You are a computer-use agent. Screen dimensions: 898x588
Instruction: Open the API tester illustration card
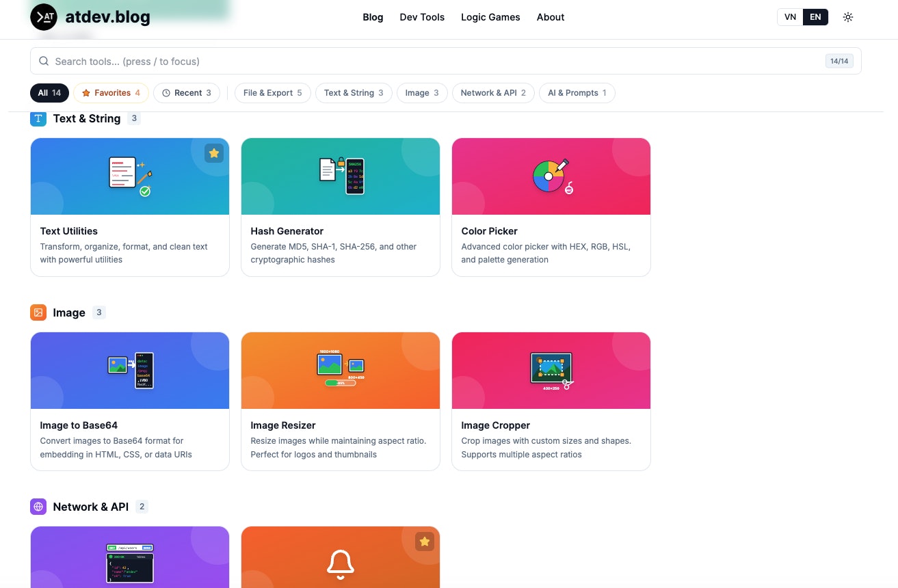130,557
